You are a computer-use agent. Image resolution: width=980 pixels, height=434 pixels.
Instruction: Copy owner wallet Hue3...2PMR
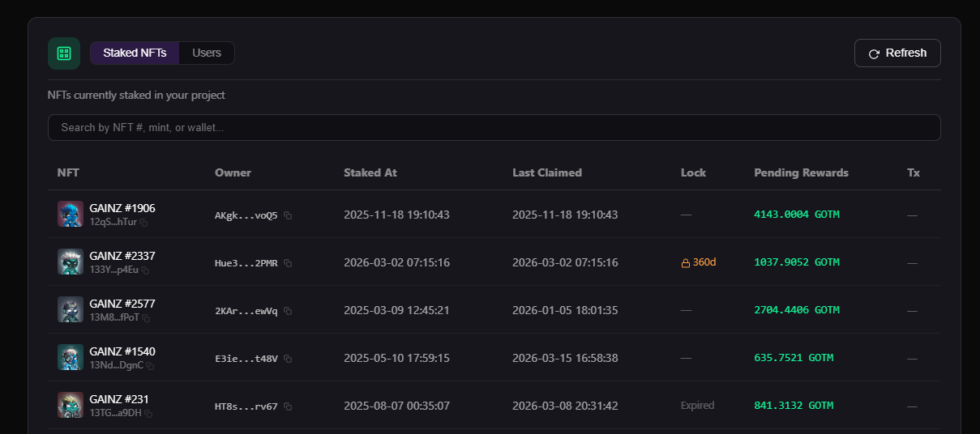pos(288,263)
